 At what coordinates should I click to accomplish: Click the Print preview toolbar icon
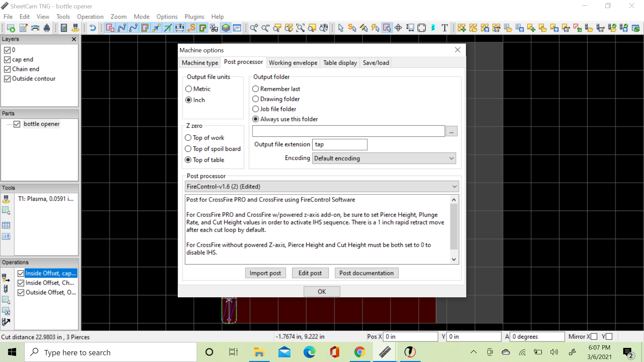pyautogui.click(x=35, y=28)
